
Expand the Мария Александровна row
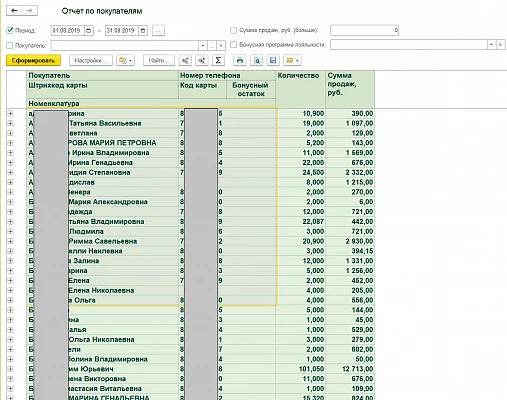coord(11,202)
